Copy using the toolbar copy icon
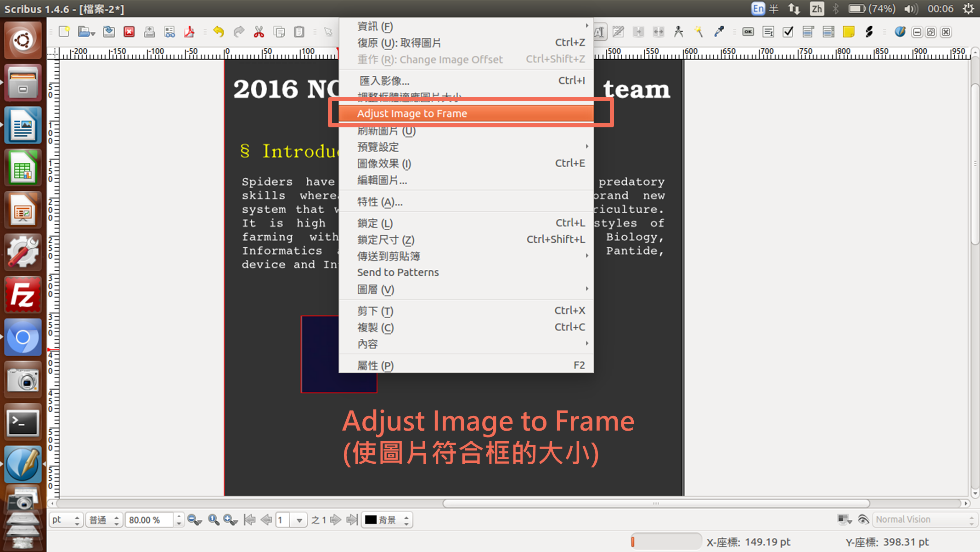Image resolution: width=980 pixels, height=552 pixels. pyautogui.click(x=279, y=32)
